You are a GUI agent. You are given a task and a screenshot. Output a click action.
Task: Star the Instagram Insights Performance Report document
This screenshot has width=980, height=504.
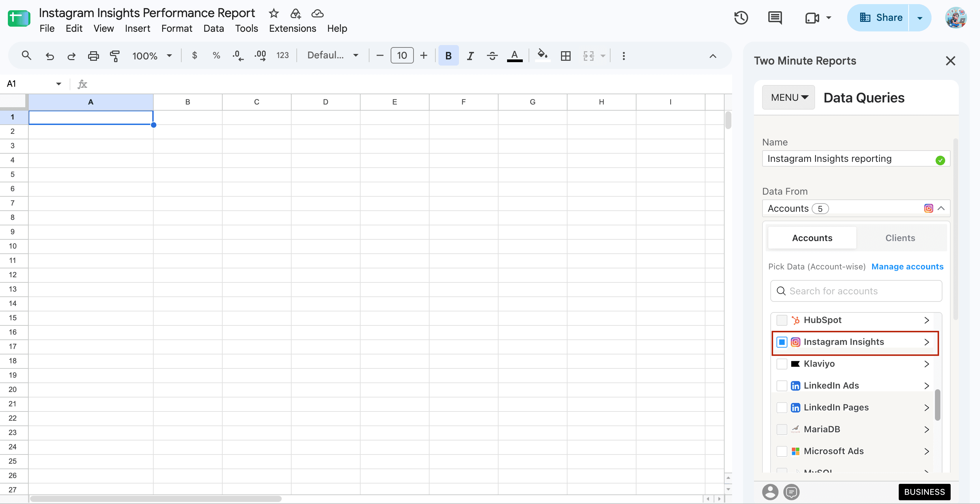(274, 14)
